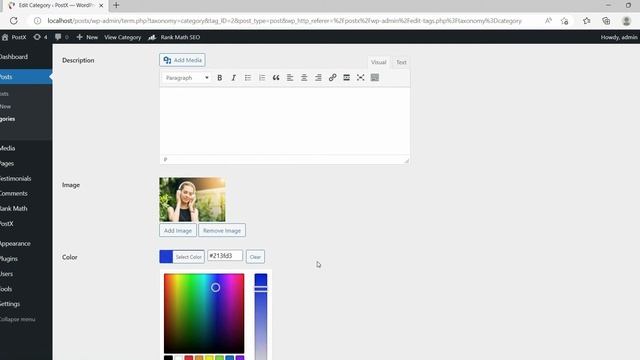Switch to the Visual editor tab
This screenshot has height=360, width=640.
coord(378,62)
